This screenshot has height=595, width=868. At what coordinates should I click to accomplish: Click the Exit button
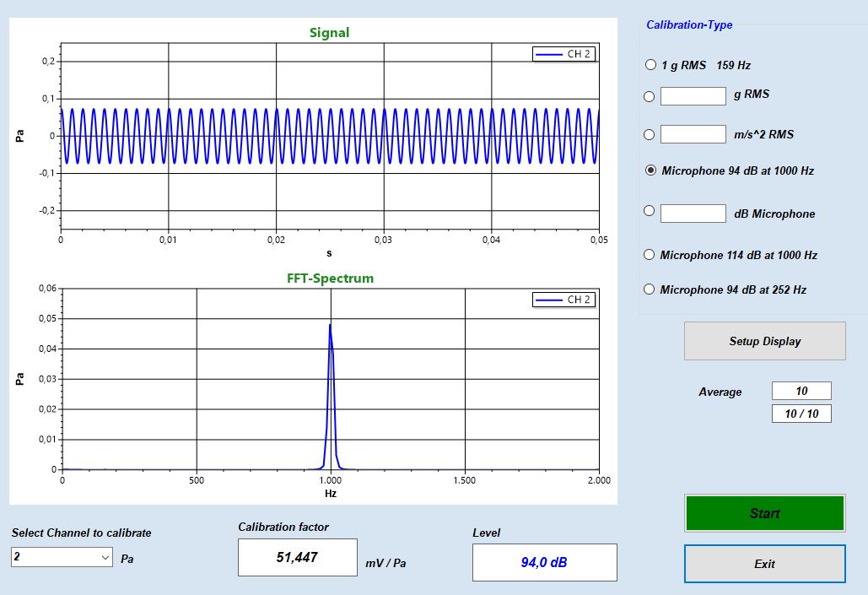click(x=763, y=563)
